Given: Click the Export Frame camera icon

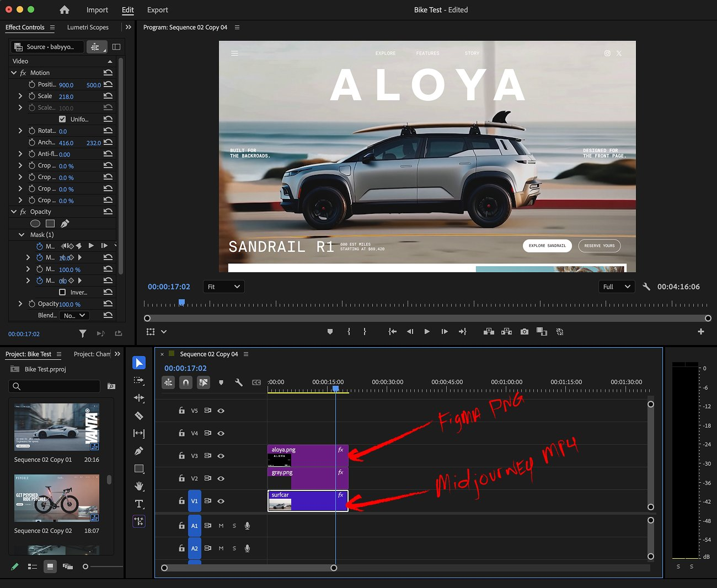Looking at the screenshot, I should [524, 332].
